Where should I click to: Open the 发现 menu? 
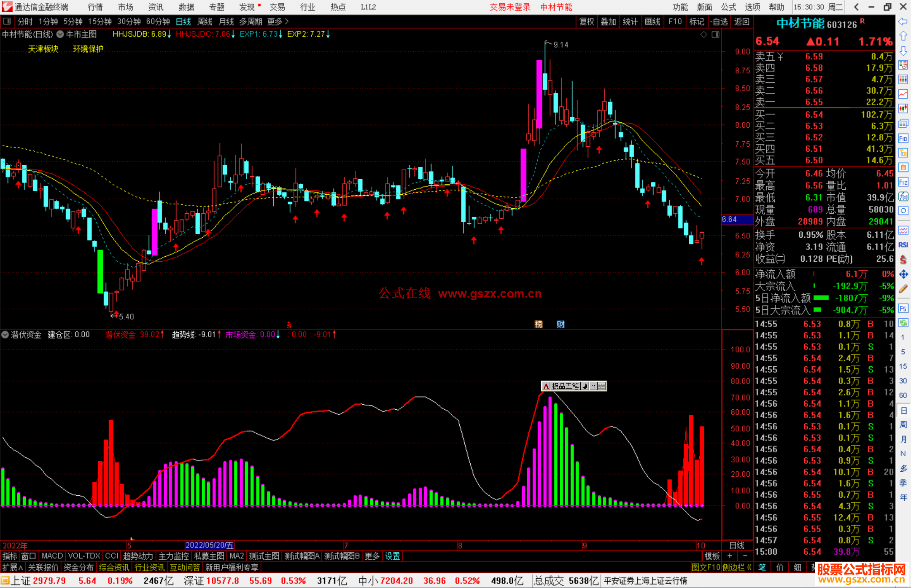[248, 7]
